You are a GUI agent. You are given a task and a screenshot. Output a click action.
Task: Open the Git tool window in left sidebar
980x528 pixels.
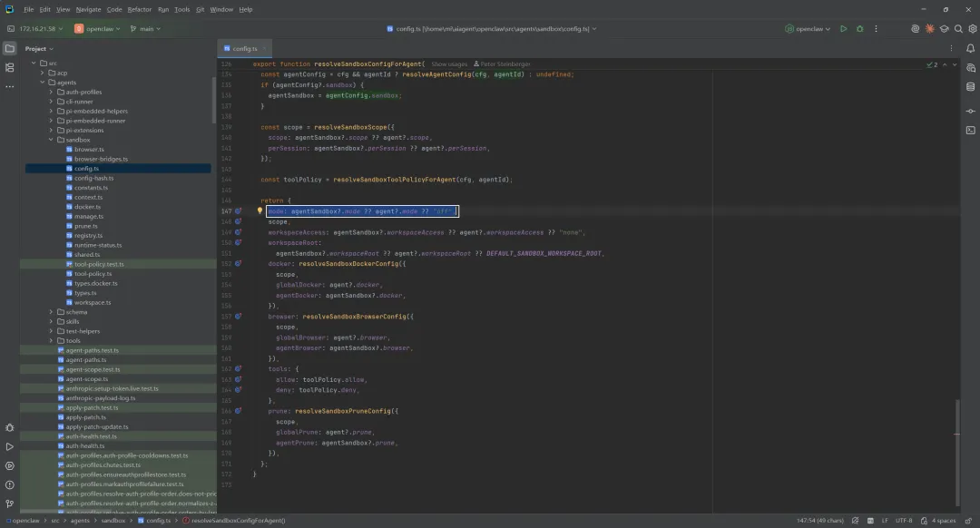[x=10, y=504]
